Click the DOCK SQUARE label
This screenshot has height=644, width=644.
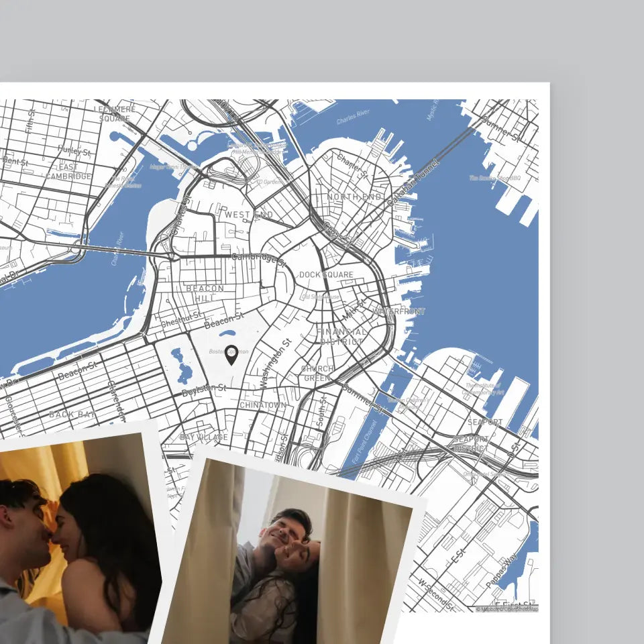[326, 274]
